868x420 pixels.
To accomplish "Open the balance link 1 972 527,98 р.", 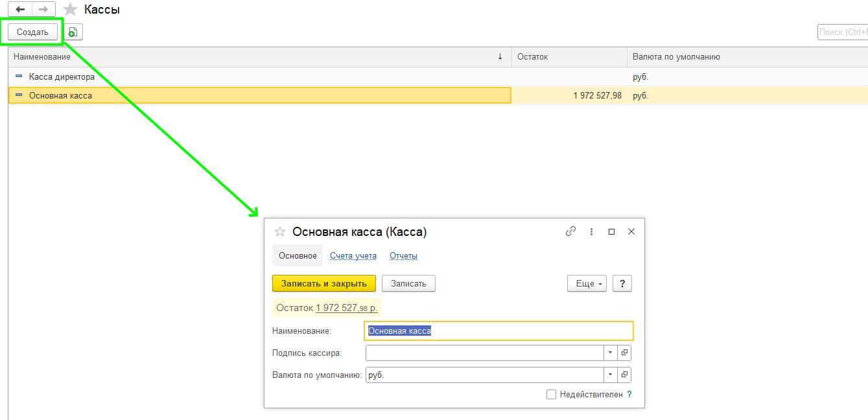I will point(347,308).
